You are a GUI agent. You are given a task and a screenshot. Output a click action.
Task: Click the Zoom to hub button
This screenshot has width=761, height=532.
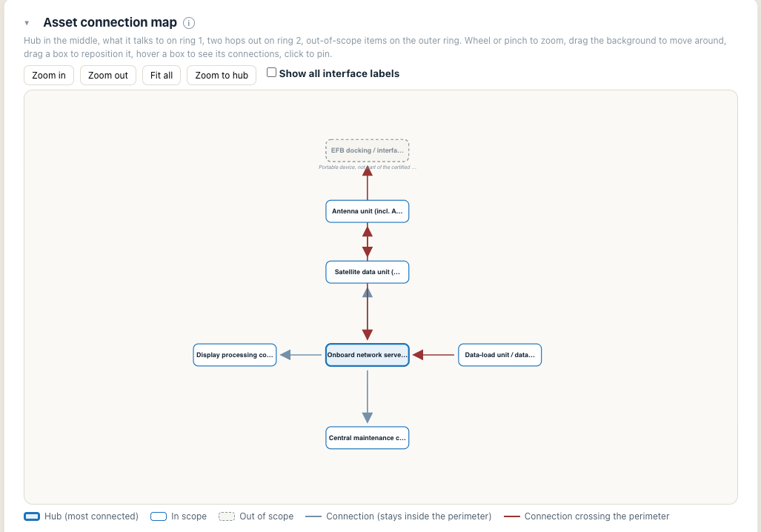pos(222,76)
